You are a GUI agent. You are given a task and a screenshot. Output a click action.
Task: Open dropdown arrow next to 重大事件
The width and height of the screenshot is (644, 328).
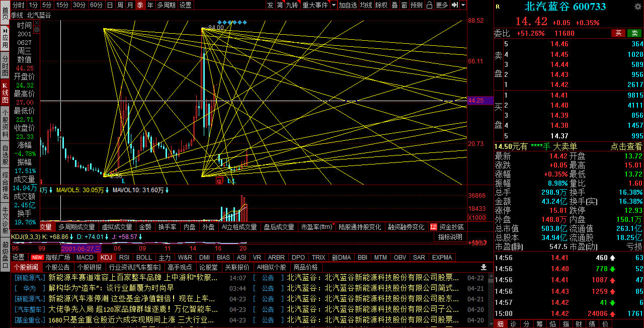[x=333, y=5]
